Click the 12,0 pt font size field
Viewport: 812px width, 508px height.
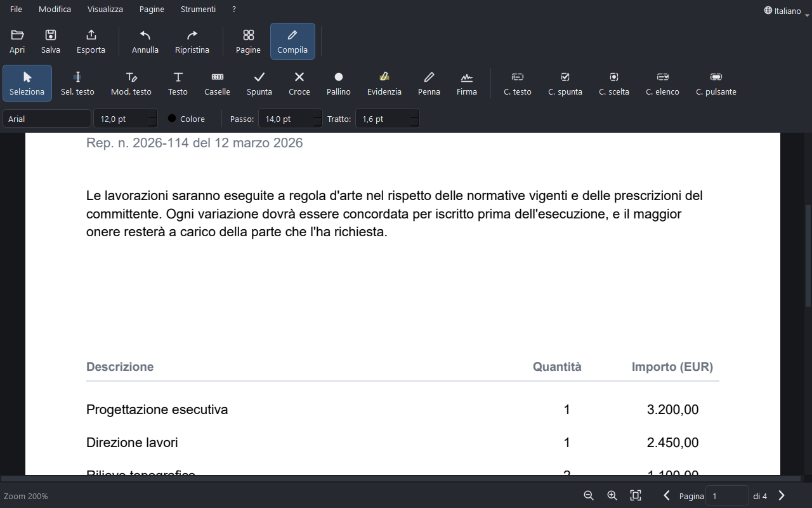pyautogui.click(x=126, y=119)
